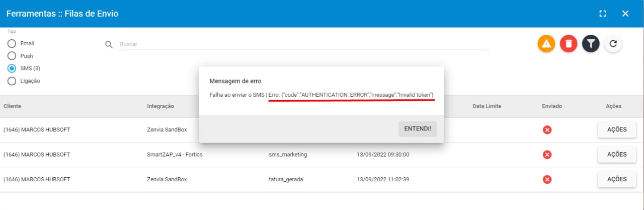Select the Ligação type radio button

tap(12, 81)
